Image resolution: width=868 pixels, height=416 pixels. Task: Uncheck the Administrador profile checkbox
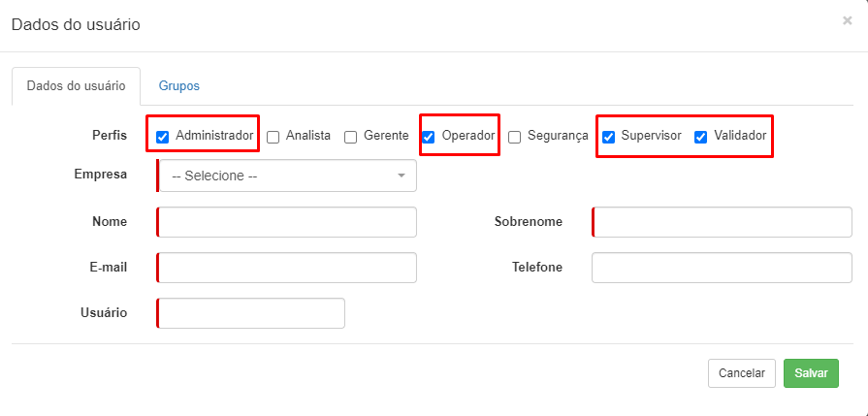click(162, 137)
